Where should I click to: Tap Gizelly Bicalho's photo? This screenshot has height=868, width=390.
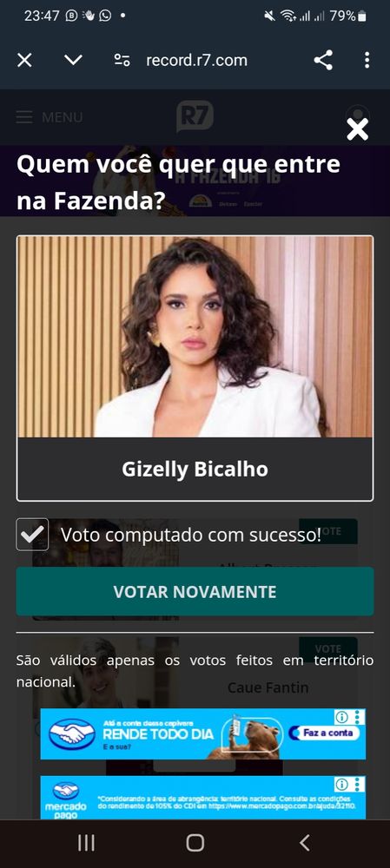coord(195,337)
